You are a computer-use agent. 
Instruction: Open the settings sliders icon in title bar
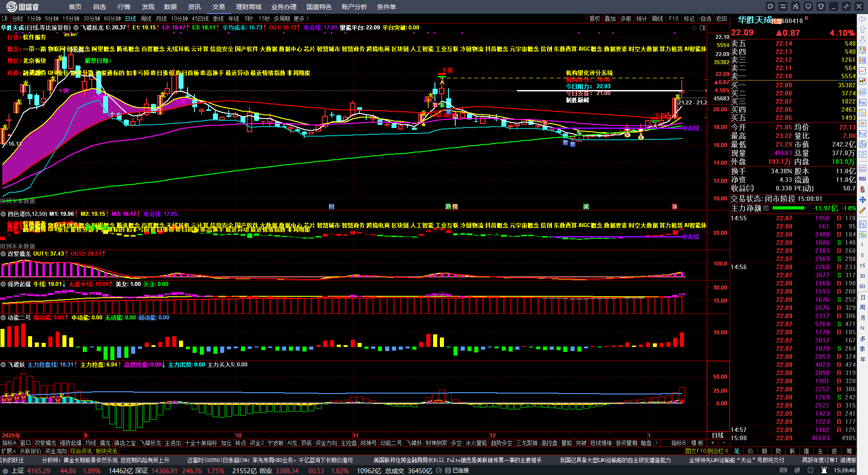point(783,6)
